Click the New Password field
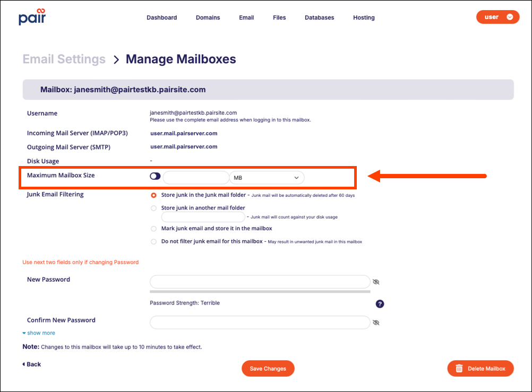Image resolution: width=532 pixels, height=392 pixels. [x=260, y=282]
